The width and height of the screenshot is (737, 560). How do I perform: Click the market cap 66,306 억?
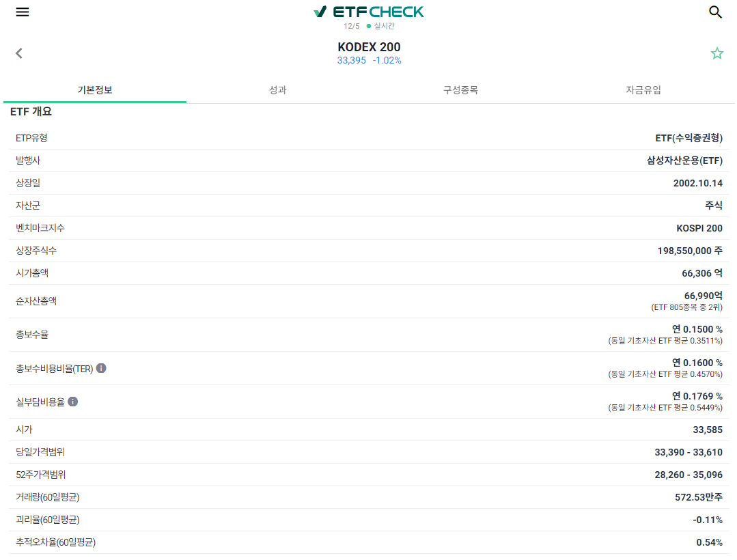click(701, 273)
